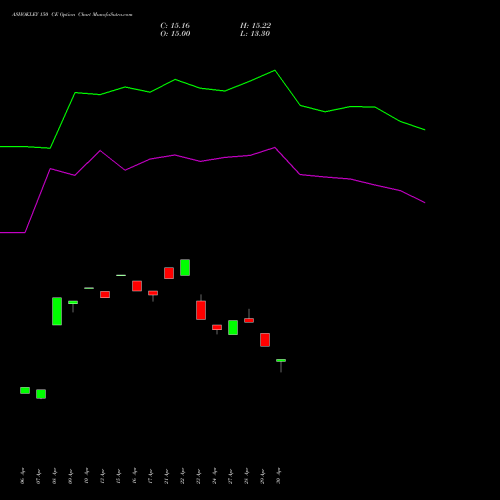Image resolution: width=500 pixels, height=500 pixels.
Task: Select the 07 Apr date label
Action: point(38,476)
